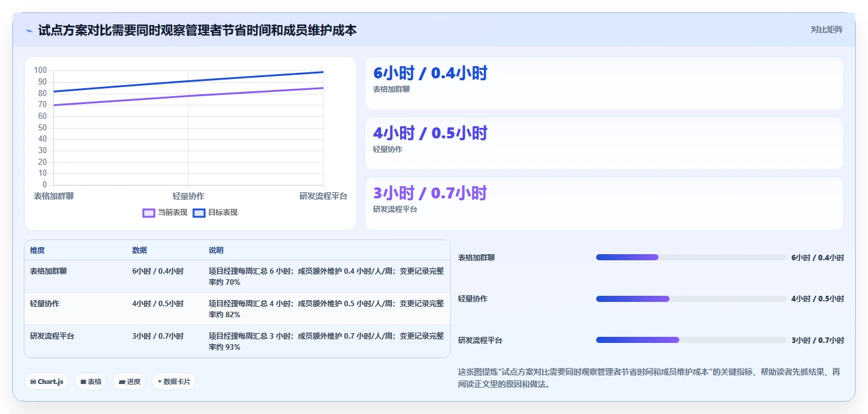Click the blue 目标表现 legend swatch
868x414 pixels.
coord(198,213)
